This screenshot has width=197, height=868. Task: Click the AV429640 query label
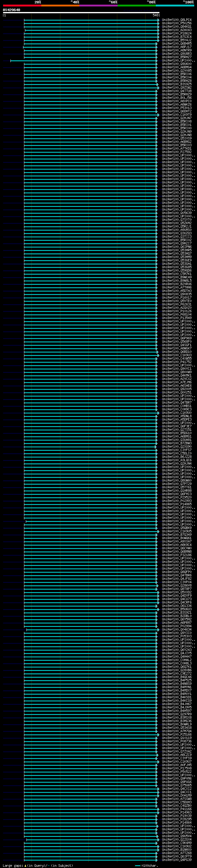pos(11,10)
